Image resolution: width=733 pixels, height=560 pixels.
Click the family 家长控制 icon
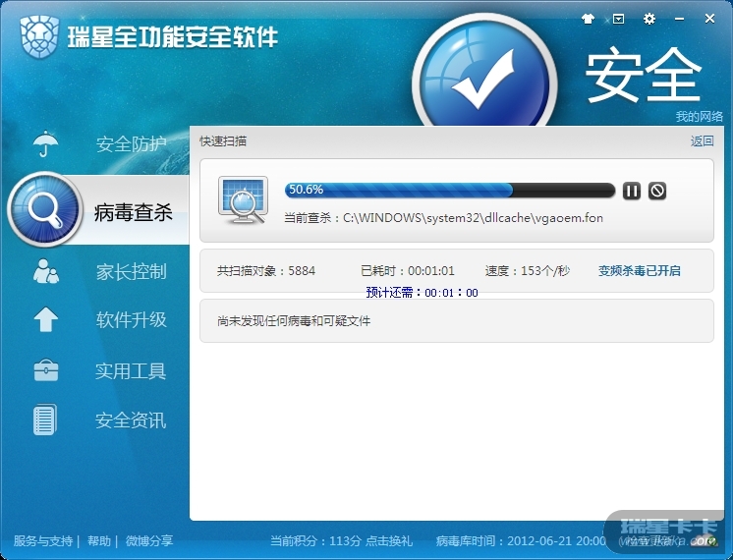coord(46,271)
